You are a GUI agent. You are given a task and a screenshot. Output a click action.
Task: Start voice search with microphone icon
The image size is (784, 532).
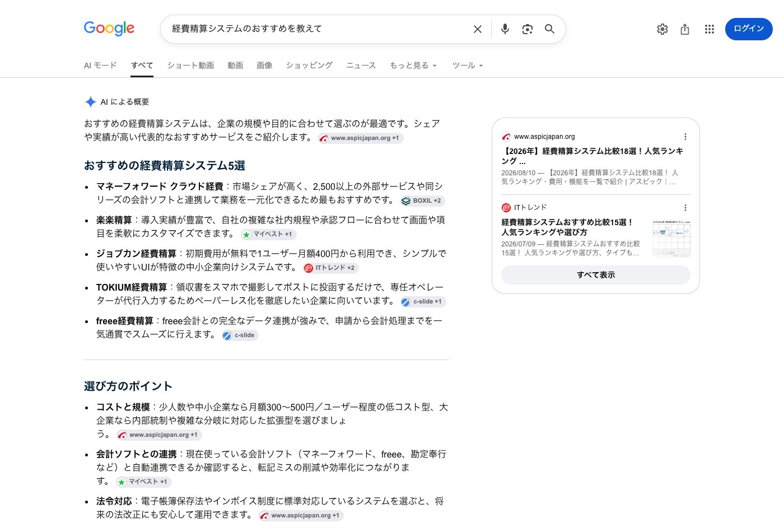505,29
